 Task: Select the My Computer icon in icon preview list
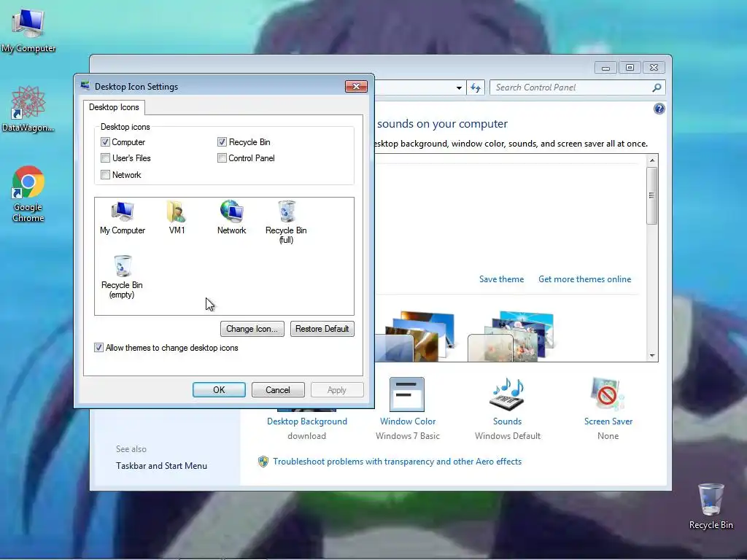123,218
